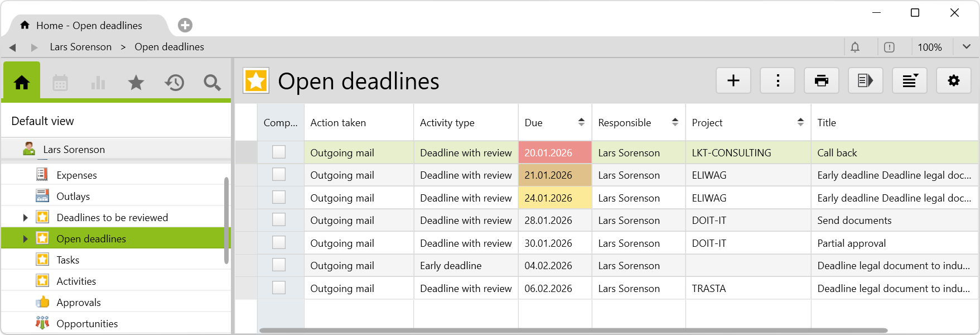
Task: Click the Comp... column header
Action: (x=281, y=122)
